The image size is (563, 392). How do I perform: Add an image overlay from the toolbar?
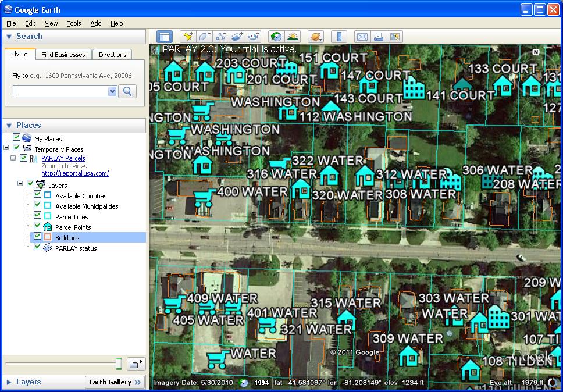click(237, 37)
